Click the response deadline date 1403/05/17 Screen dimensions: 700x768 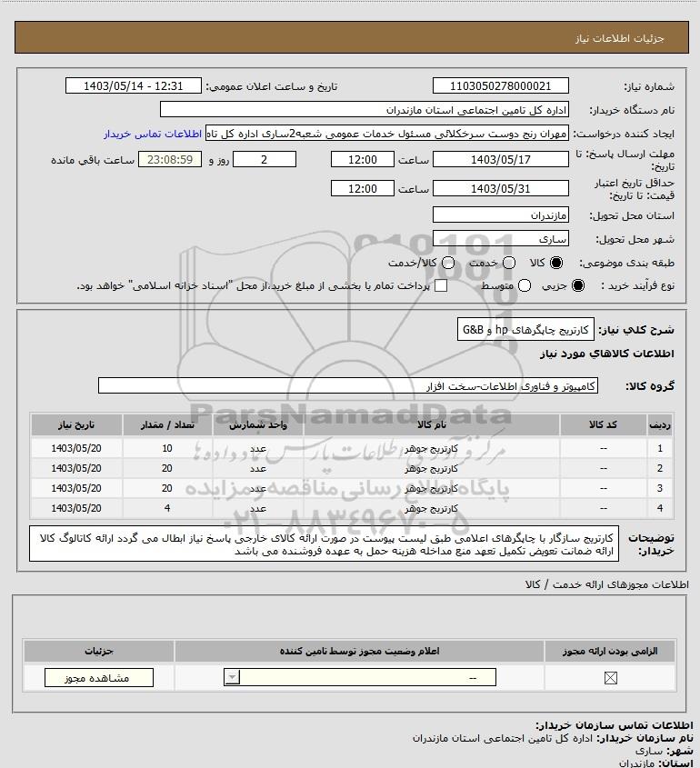501,160
